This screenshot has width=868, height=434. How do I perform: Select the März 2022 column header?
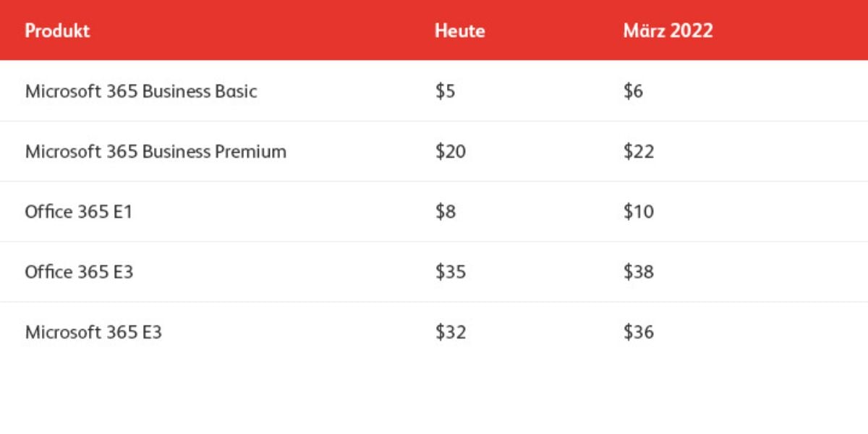point(668,30)
